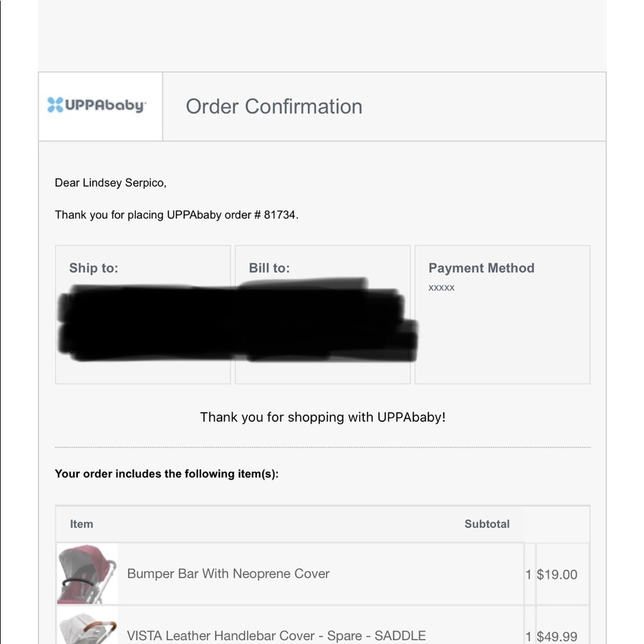Click the UPPAbaby logo
The height and width of the screenshot is (644, 644).
97,106
